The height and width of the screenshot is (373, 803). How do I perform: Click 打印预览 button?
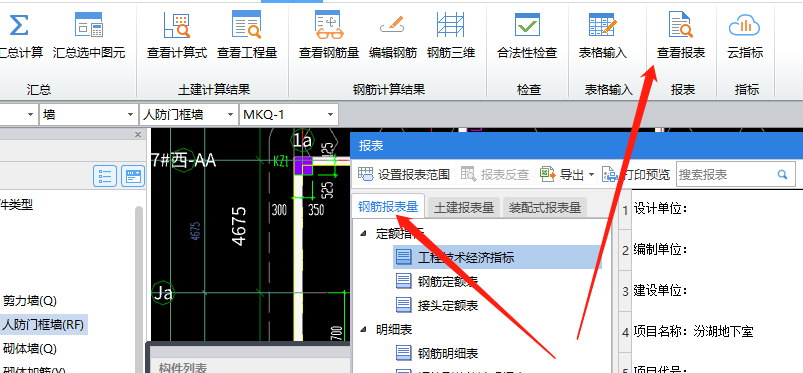[x=637, y=175]
